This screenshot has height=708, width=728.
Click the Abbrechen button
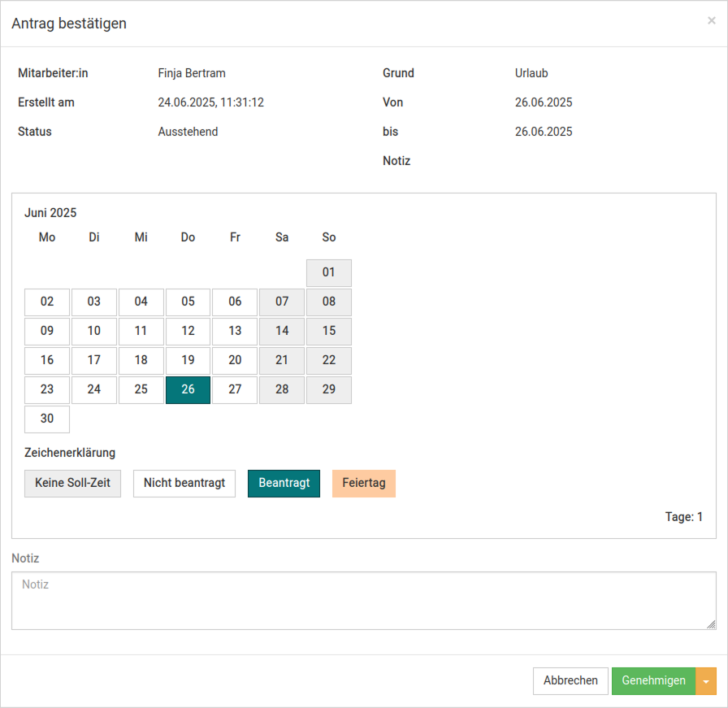(570, 681)
